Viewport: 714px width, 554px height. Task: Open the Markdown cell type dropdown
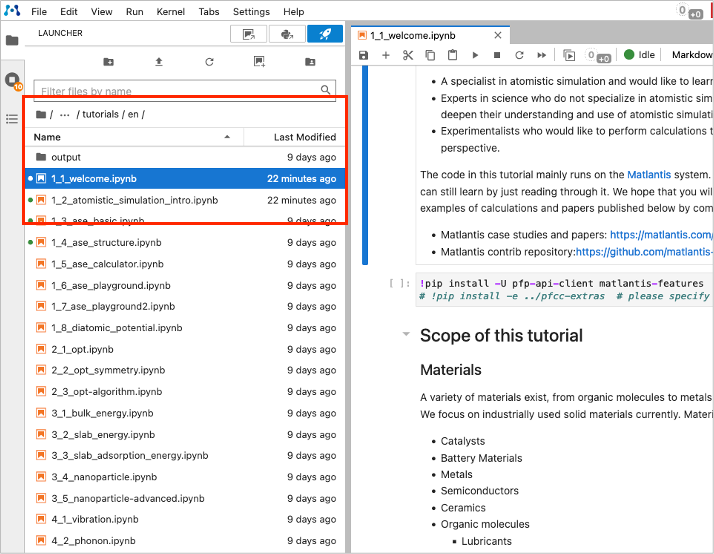(x=690, y=55)
